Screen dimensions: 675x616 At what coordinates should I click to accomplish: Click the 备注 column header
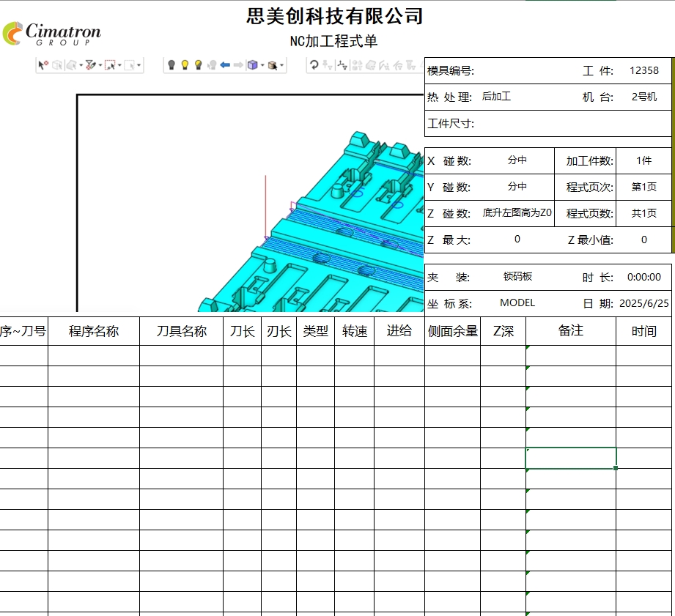571,330
